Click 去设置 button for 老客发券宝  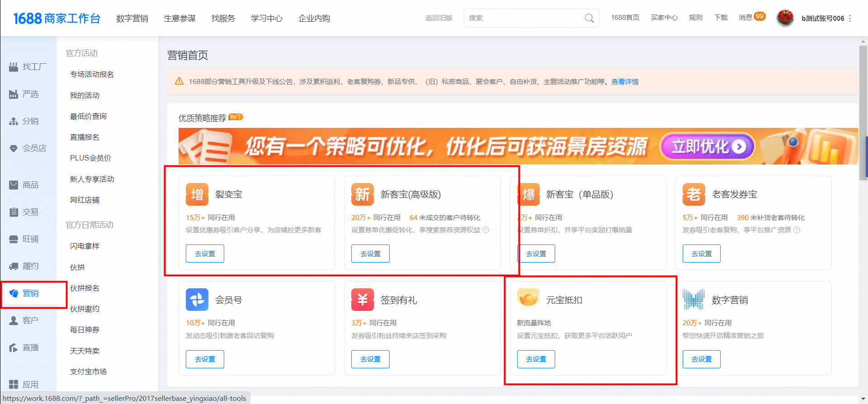click(x=701, y=254)
